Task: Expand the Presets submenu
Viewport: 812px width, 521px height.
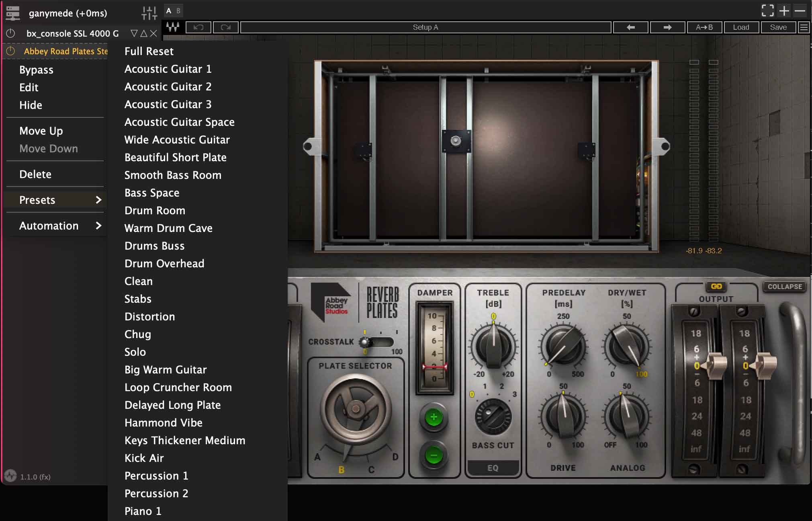Action: (58, 199)
